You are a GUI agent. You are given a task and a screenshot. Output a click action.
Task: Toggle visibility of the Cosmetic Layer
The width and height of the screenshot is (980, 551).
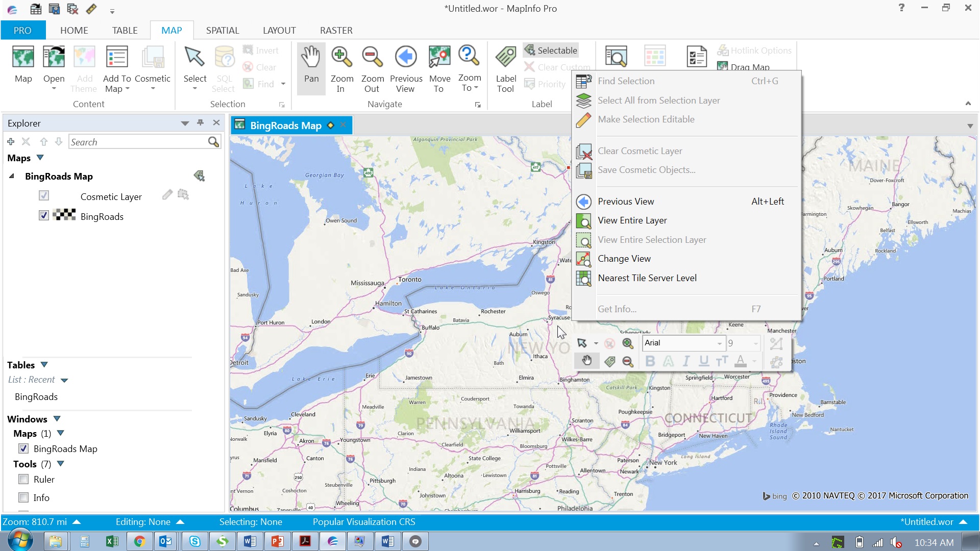[43, 195]
